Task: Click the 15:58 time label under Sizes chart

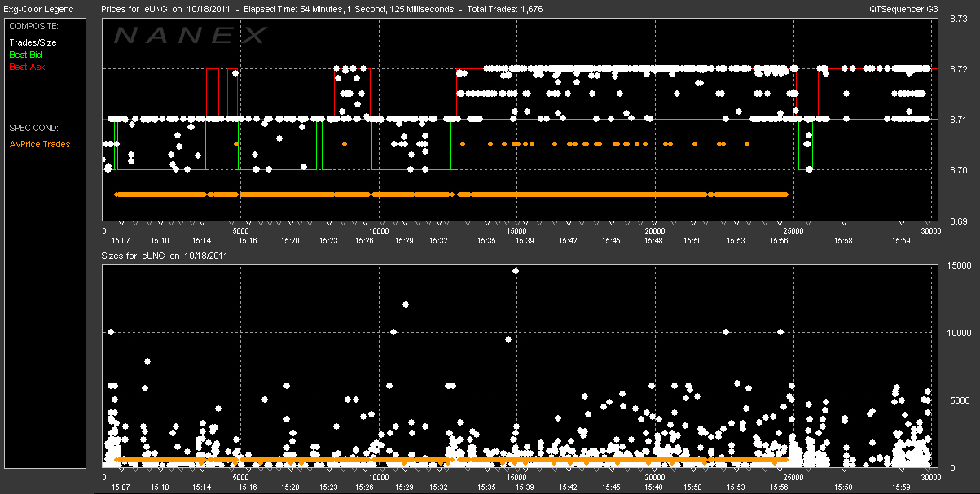Action: (x=843, y=487)
